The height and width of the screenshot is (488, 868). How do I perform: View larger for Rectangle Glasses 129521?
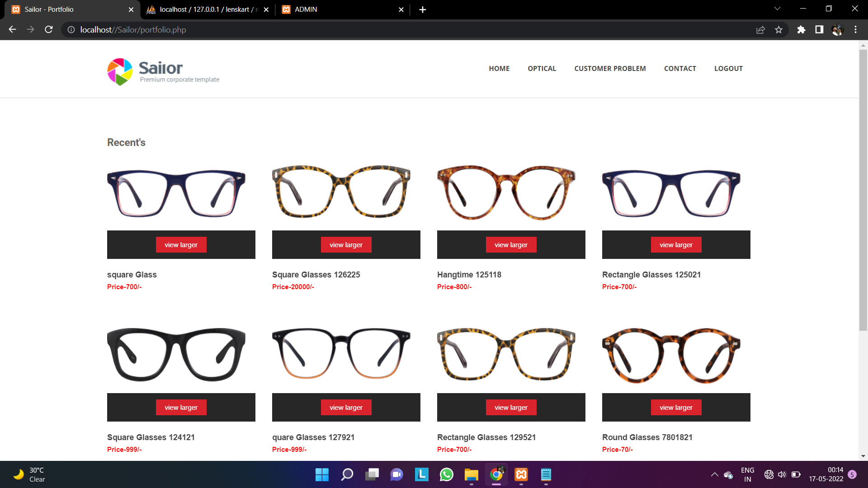(511, 408)
